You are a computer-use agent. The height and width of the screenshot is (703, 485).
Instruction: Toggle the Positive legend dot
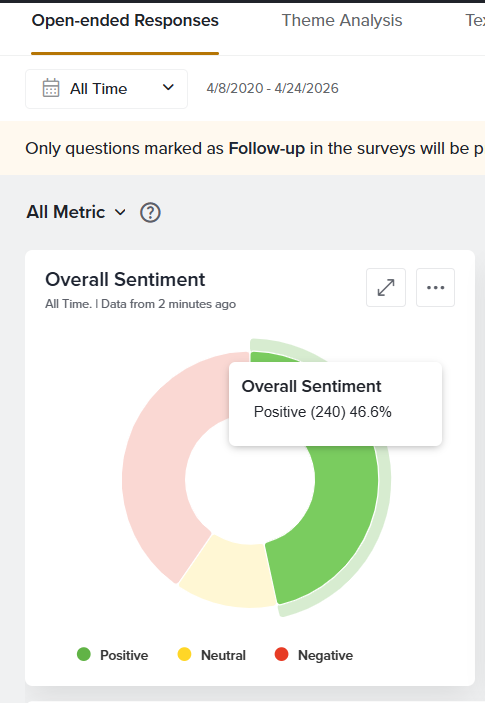click(x=84, y=655)
